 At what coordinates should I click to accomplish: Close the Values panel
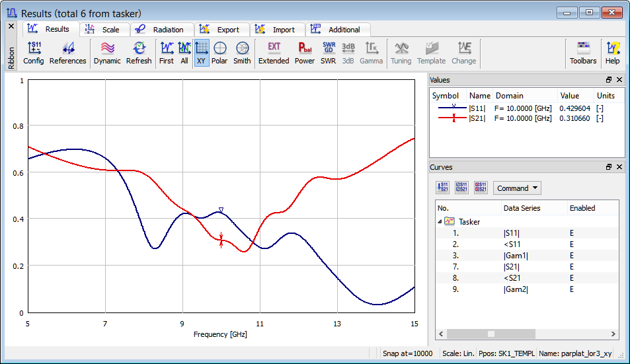(619, 80)
